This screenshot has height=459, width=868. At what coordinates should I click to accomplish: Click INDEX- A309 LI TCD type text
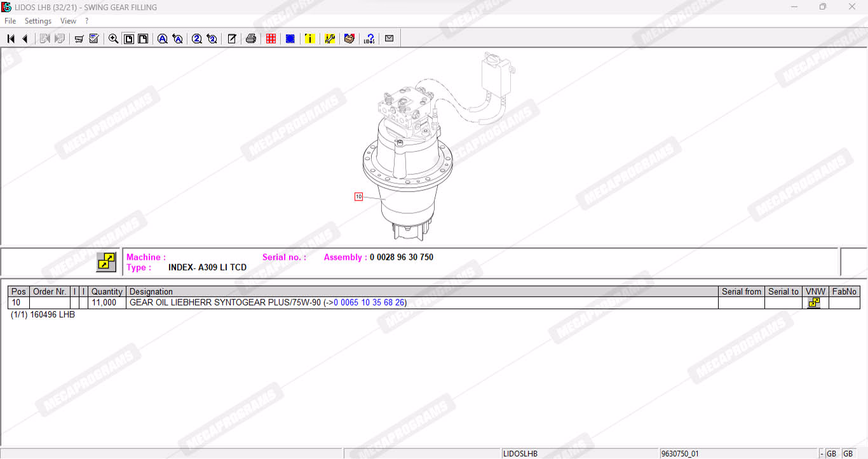coord(207,267)
